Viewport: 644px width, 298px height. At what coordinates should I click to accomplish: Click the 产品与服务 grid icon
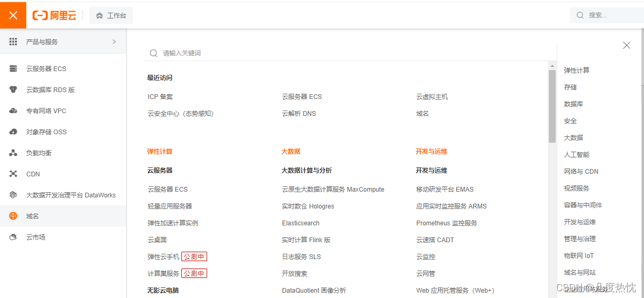[13, 42]
